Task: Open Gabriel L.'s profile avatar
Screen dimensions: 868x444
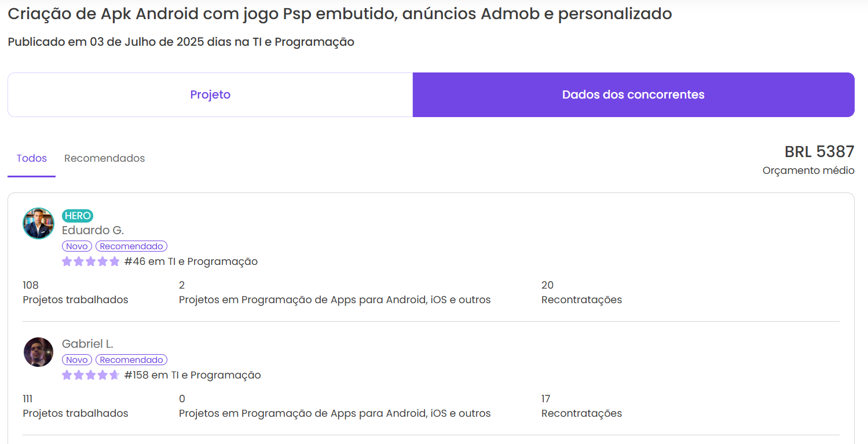Action: [38, 352]
